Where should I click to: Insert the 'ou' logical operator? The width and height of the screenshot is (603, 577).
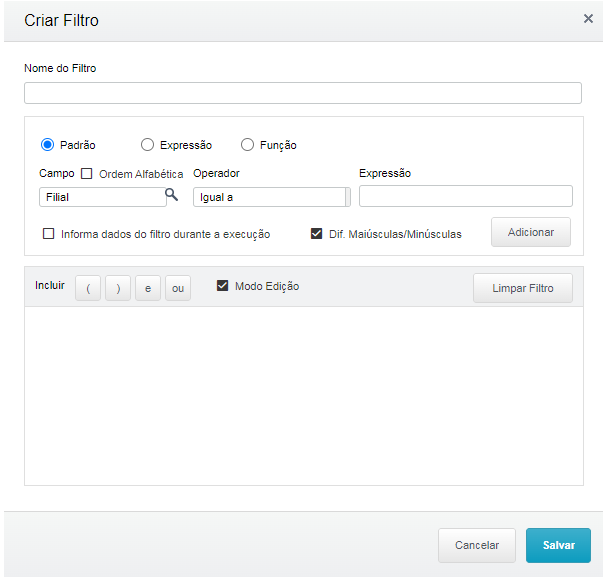[x=178, y=288]
